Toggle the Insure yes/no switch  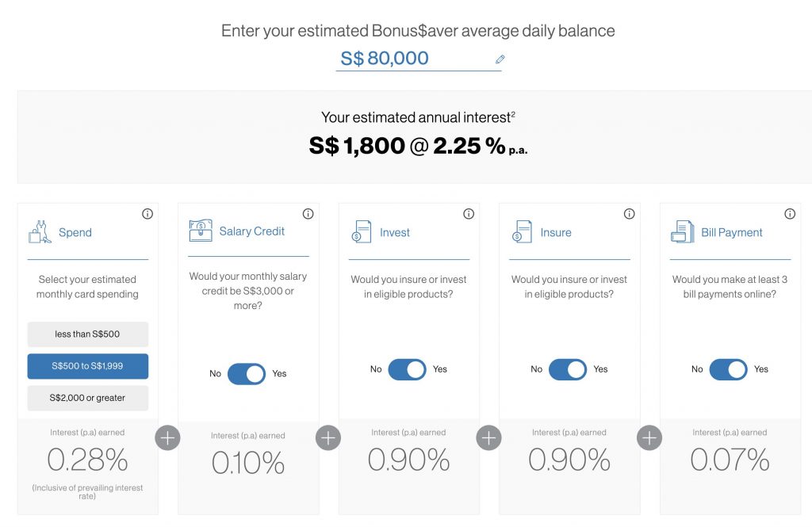[568, 369]
